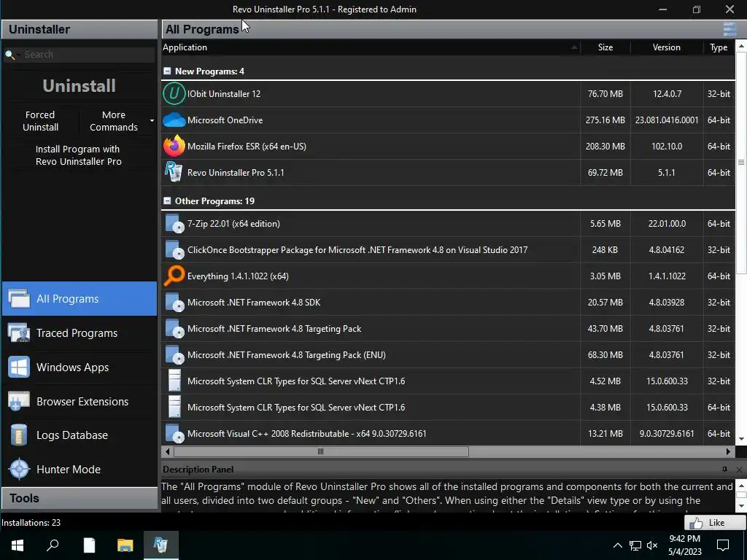Expand the Tools section header
Screen dimensions: 747x560
80,498
